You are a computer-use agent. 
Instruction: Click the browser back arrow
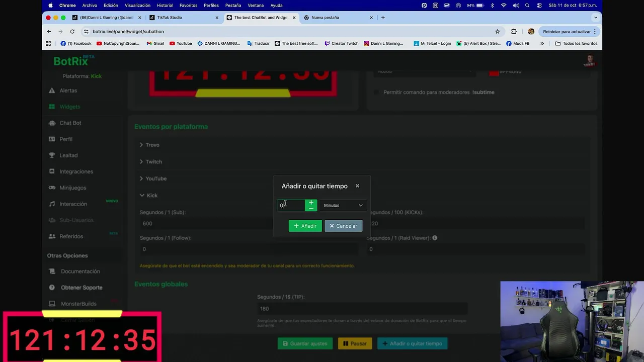(49, 31)
